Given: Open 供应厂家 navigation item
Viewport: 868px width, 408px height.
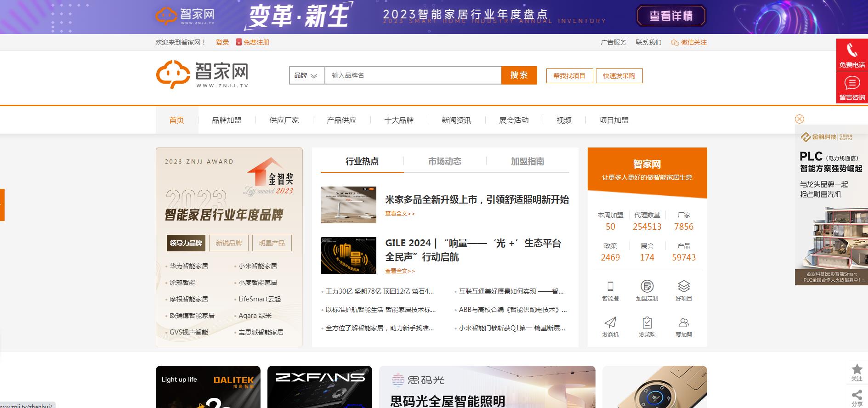Looking at the screenshot, I should click(x=284, y=120).
